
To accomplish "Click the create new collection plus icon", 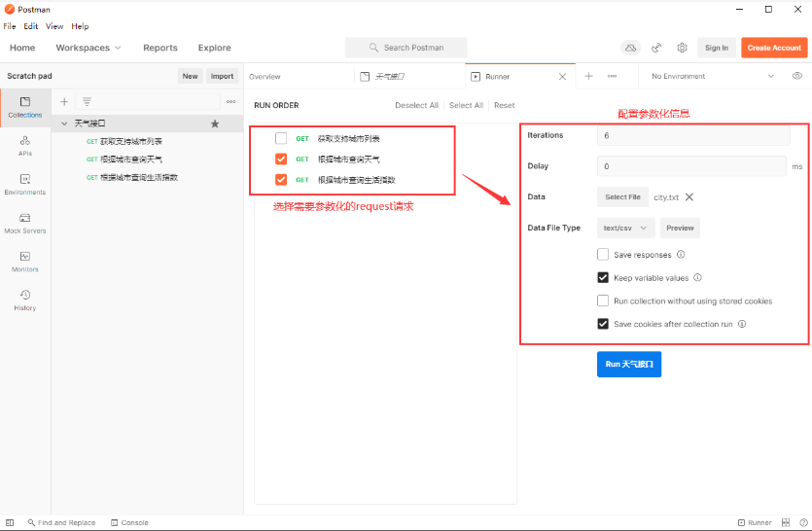I will 64,101.
